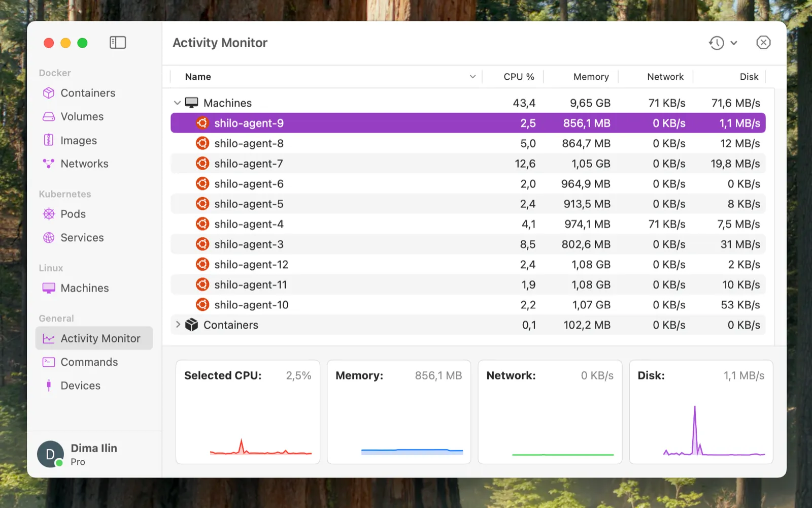This screenshot has height=508, width=812.
Task: Click the Network graph card
Action: coord(550,412)
